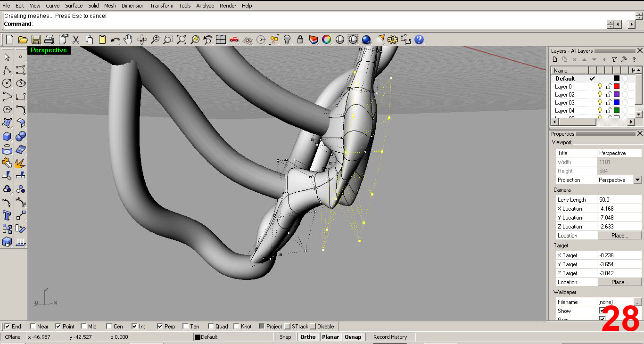Cut selection with the scissors icon

pos(75,40)
